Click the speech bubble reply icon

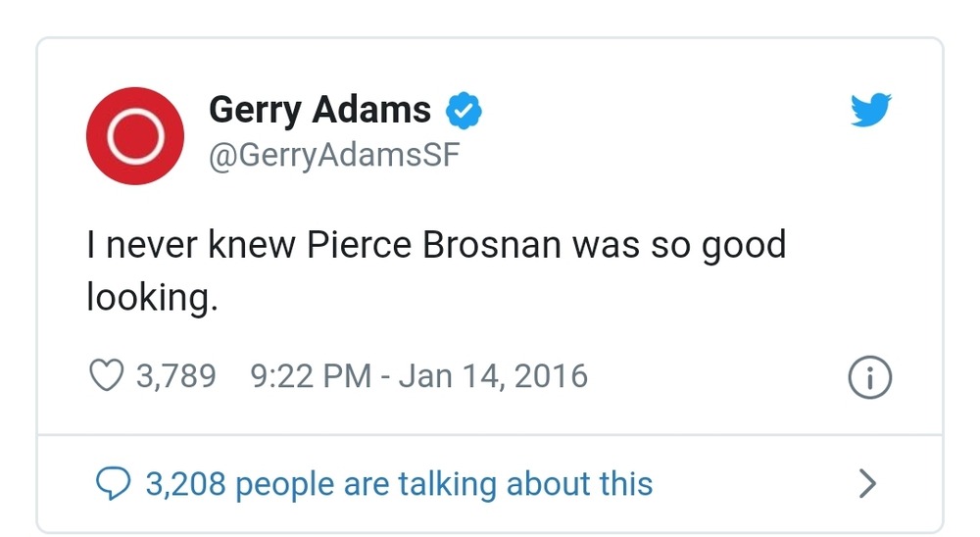click(116, 482)
